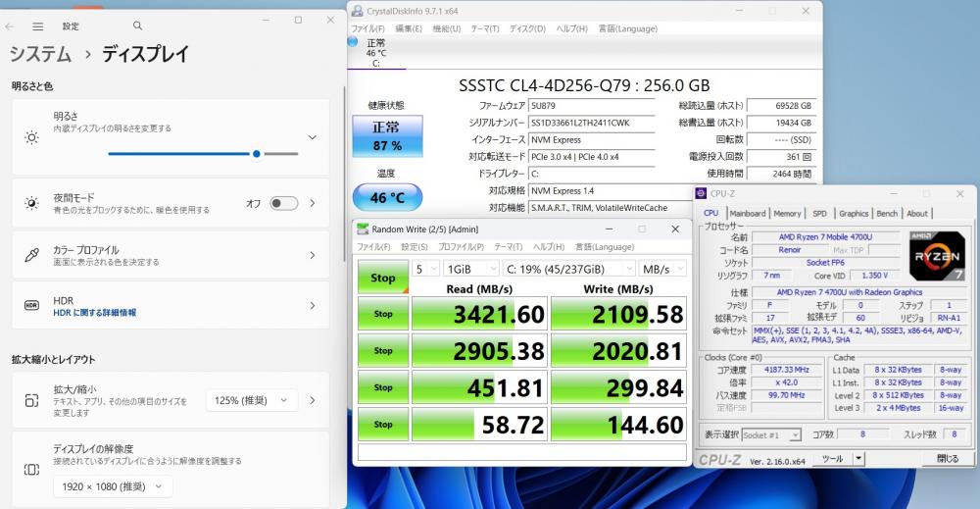Image resolution: width=980 pixels, height=509 pixels.
Task: Open test count dropdown showing 5
Action: [425, 269]
